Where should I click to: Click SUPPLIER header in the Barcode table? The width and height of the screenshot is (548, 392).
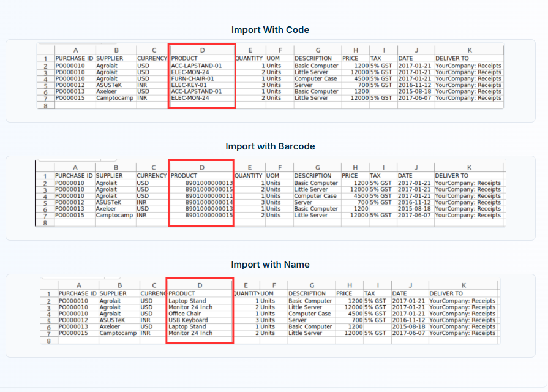(110, 176)
